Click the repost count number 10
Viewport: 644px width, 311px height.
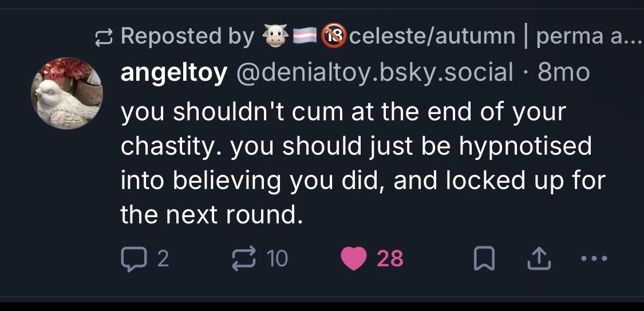pos(278,259)
